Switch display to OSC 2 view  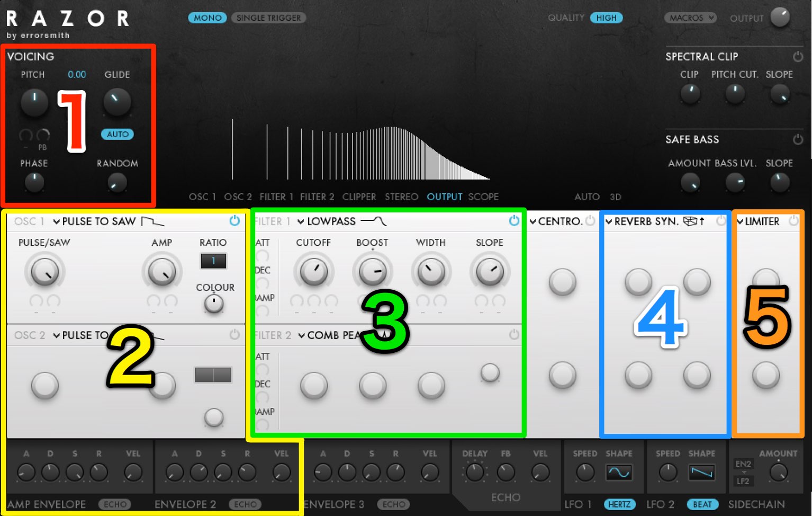coord(238,197)
